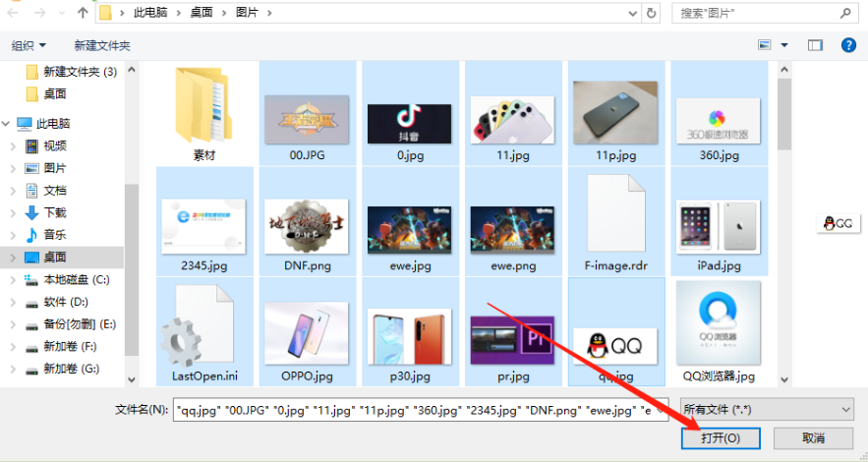Click the 取消 button
Screen dimensions: 868x462
[x=813, y=437]
